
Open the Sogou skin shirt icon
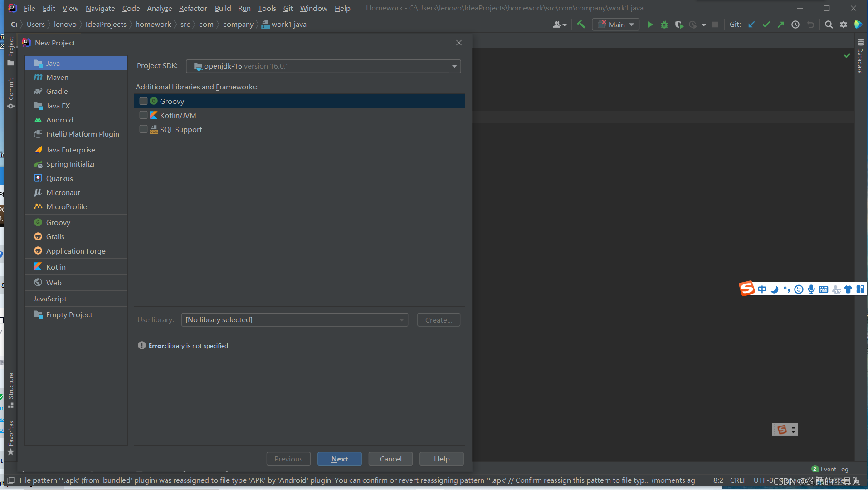coord(848,289)
